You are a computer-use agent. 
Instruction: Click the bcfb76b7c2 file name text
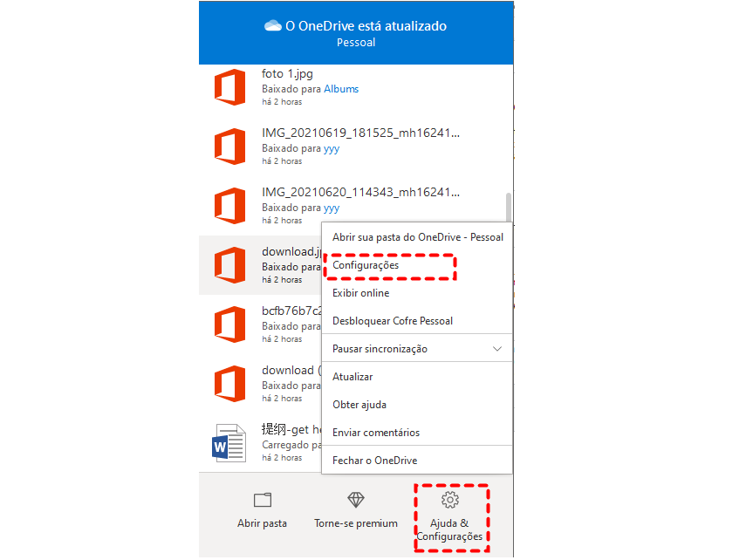291,311
